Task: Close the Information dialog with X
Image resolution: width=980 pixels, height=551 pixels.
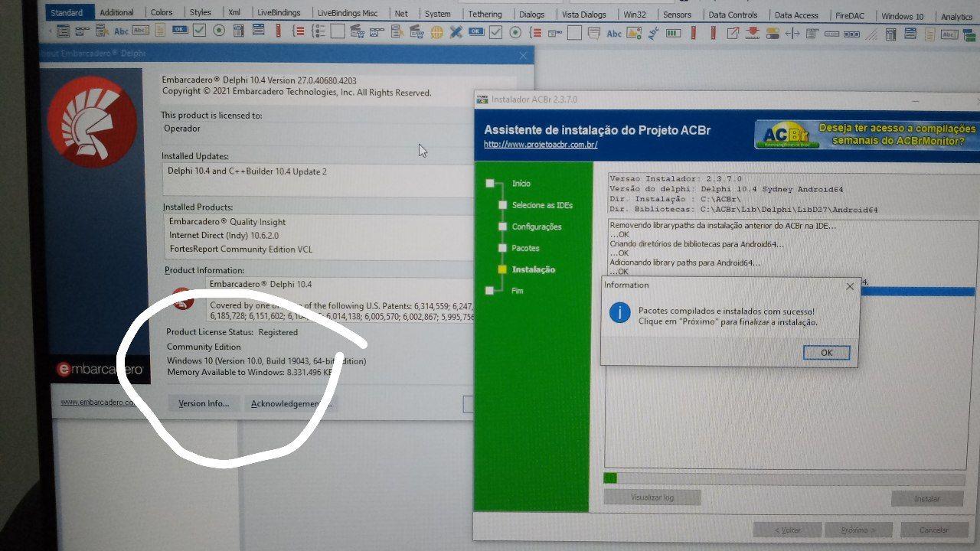Action: pos(849,286)
